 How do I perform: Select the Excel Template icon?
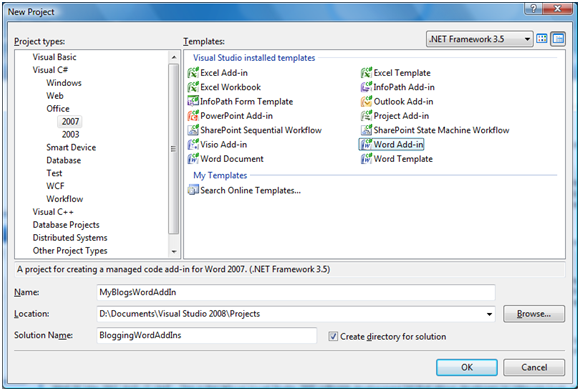pyautogui.click(x=366, y=73)
